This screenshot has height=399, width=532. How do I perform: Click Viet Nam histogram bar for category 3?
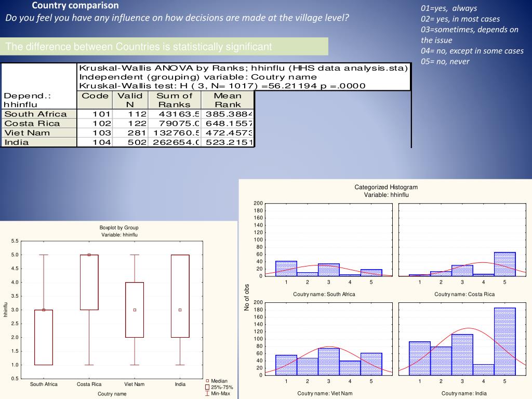[x=329, y=362]
